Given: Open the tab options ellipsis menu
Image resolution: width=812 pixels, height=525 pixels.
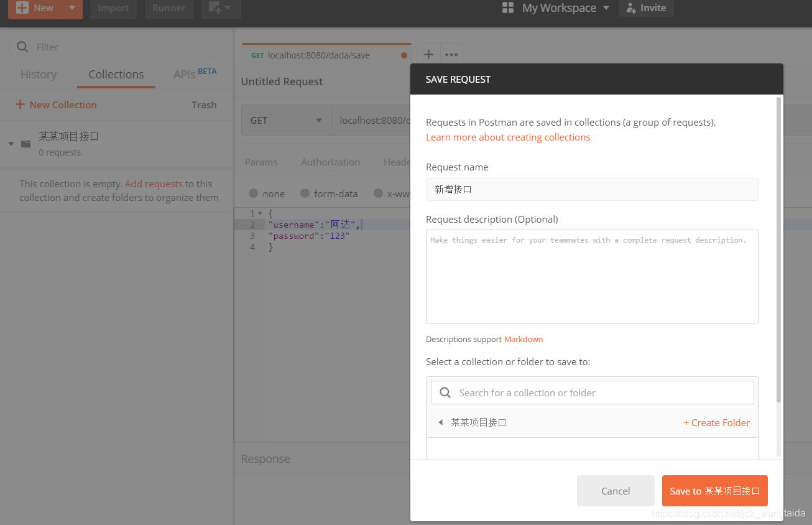Looking at the screenshot, I should click(x=451, y=55).
